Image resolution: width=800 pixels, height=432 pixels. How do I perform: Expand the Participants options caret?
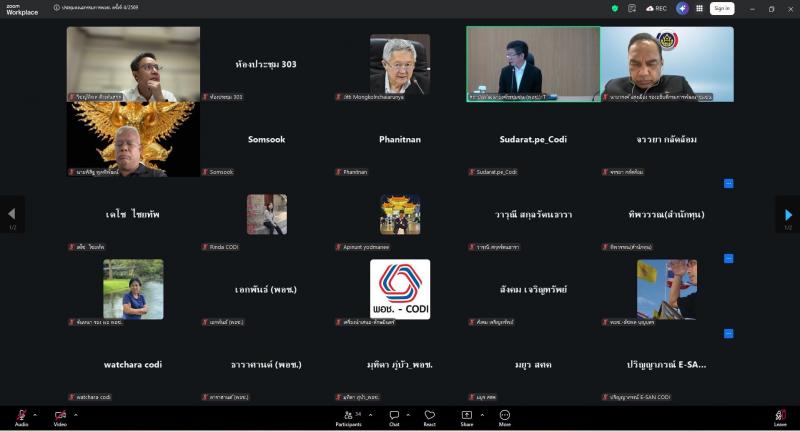tap(370, 415)
